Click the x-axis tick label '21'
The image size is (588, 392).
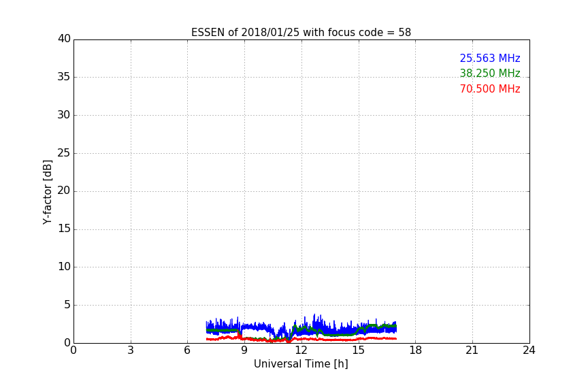[x=472, y=350]
